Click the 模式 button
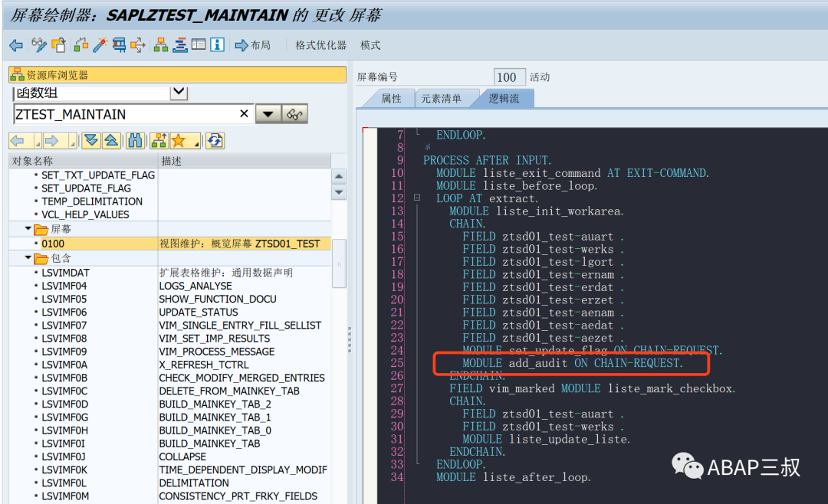This screenshot has width=828, height=504. (370, 45)
